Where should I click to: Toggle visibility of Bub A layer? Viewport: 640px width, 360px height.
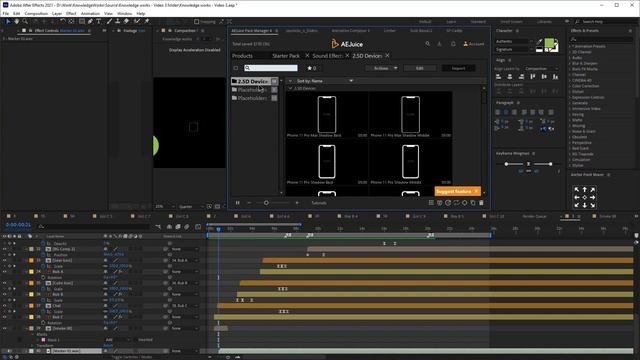(x=4, y=271)
